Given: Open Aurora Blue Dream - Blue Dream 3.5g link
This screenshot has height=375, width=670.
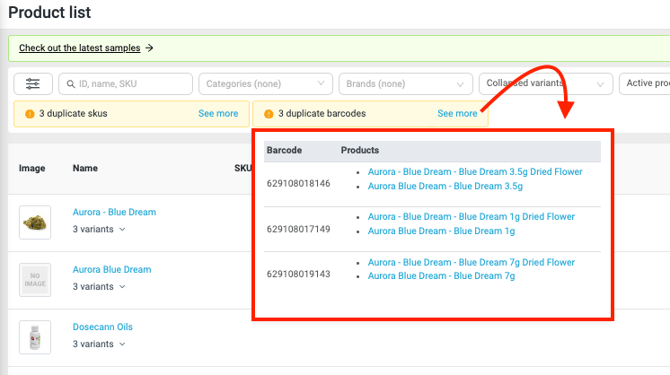Looking at the screenshot, I should [x=445, y=186].
